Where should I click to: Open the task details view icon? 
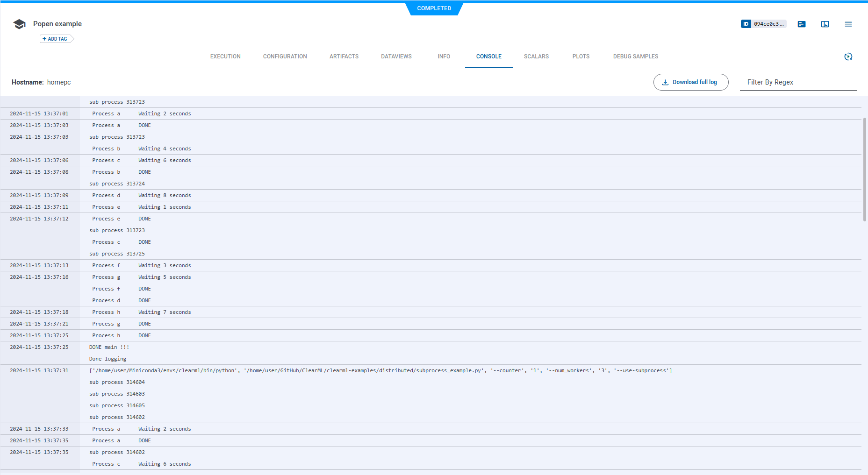(802, 24)
